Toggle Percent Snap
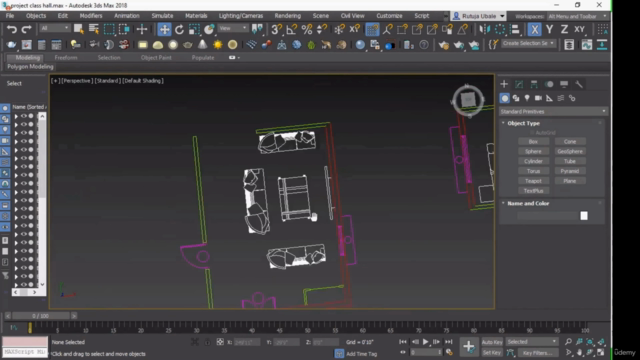The width and height of the screenshot is (640, 360). pos(307,29)
